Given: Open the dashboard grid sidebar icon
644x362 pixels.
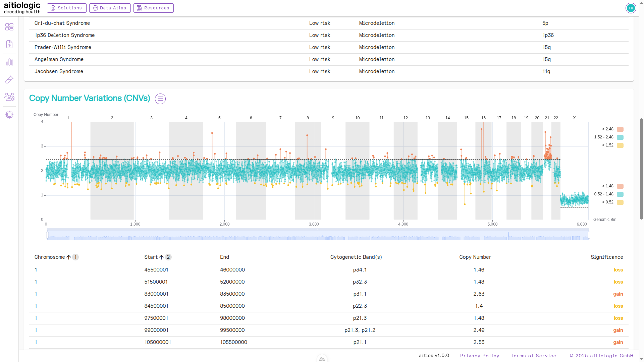Looking at the screenshot, I should (x=9, y=27).
